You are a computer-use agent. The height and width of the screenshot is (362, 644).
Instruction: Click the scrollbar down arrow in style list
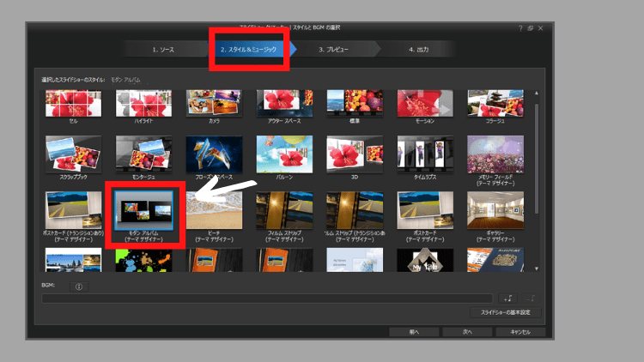(x=537, y=268)
